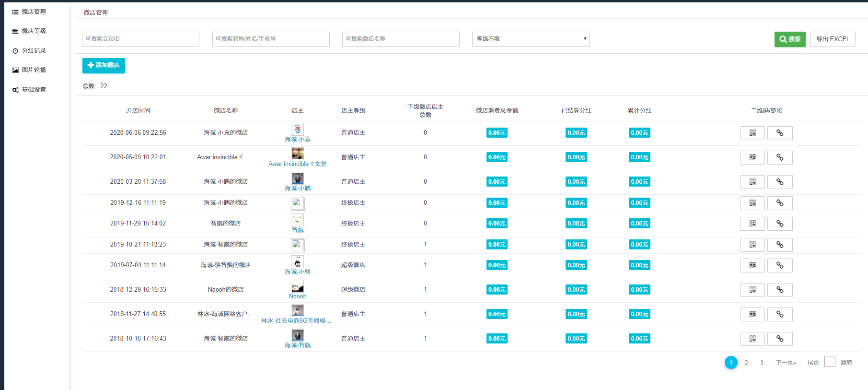This screenshot has height=390, width=868.
Task: Open link icon for 2018-10-16 17:16:43 row
Action: 780,339
